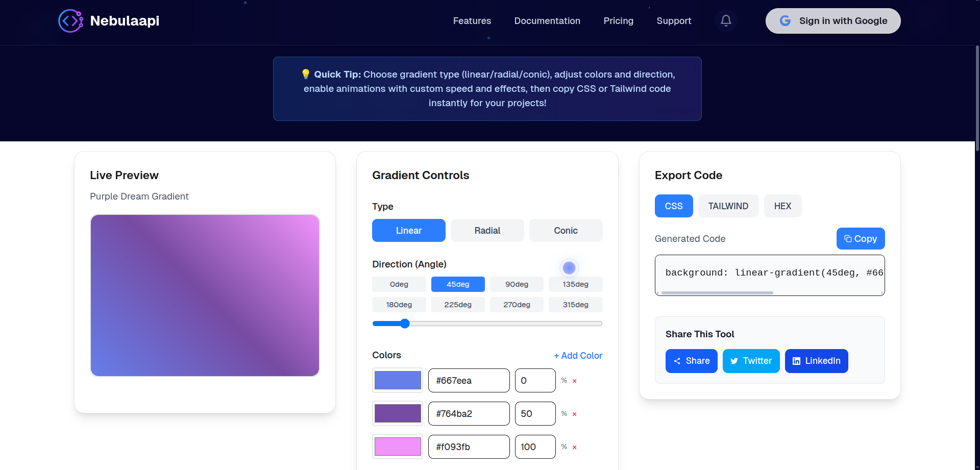Click the share arrow icon
980x470 pixels.
click(677, 361)
